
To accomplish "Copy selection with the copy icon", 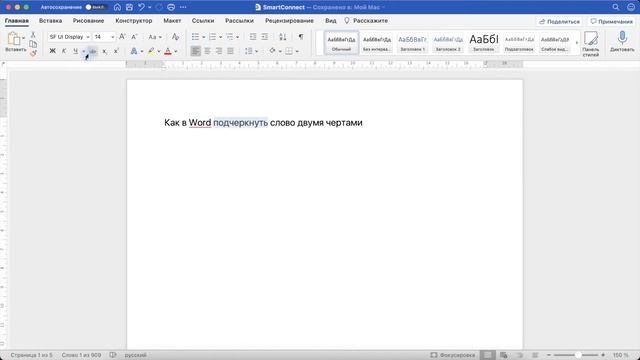I will 33,44.
